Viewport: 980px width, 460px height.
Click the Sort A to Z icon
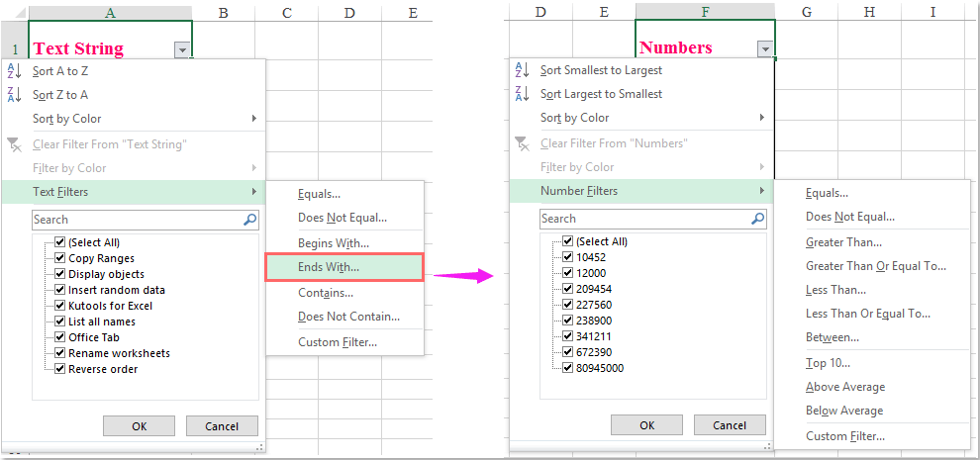point(14,71)
